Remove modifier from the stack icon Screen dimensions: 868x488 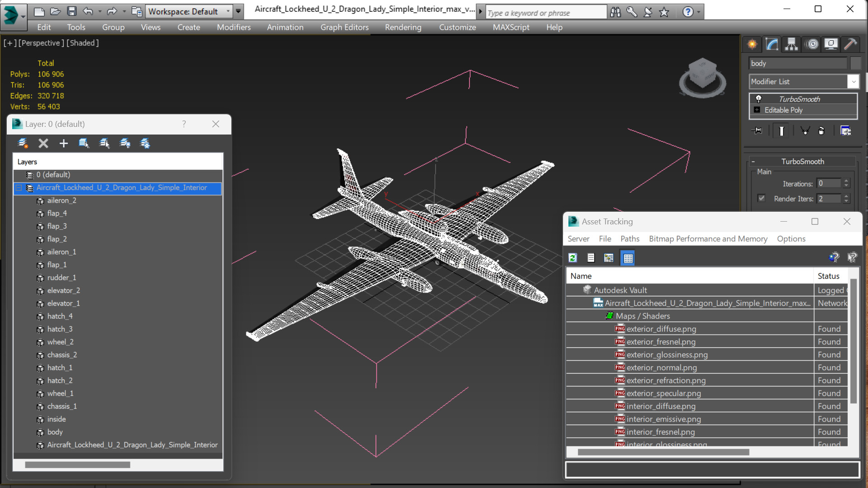(821, 131)
